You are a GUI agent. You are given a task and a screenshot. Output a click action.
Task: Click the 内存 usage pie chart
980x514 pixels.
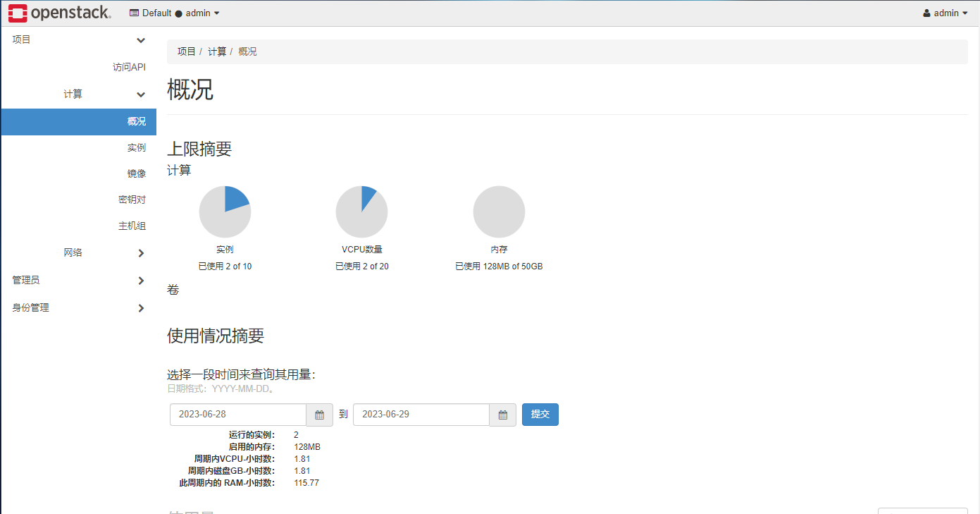pyautogui.click(x=499, y=211)
